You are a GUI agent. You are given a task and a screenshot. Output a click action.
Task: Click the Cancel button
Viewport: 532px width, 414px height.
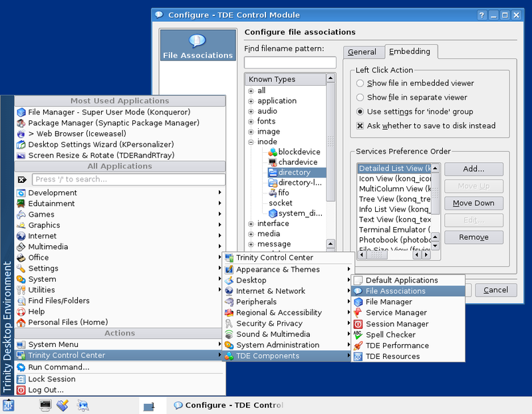pos(495,290)
